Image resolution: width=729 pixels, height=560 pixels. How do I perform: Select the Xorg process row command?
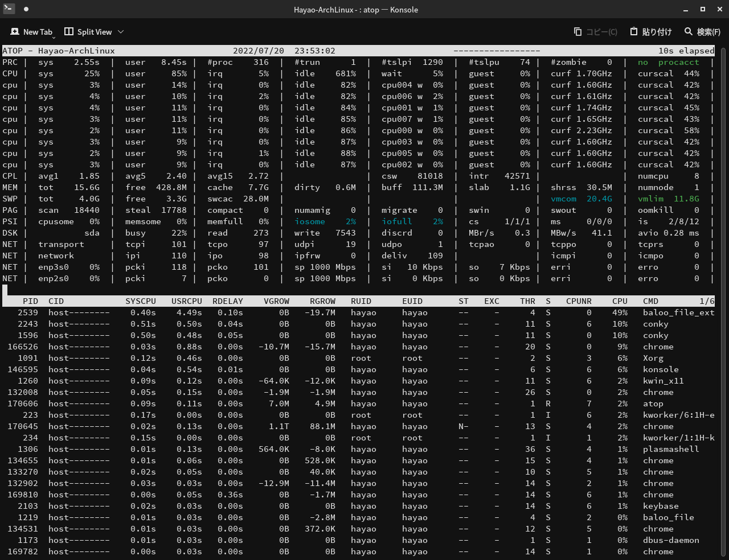[x=653, y=358]
